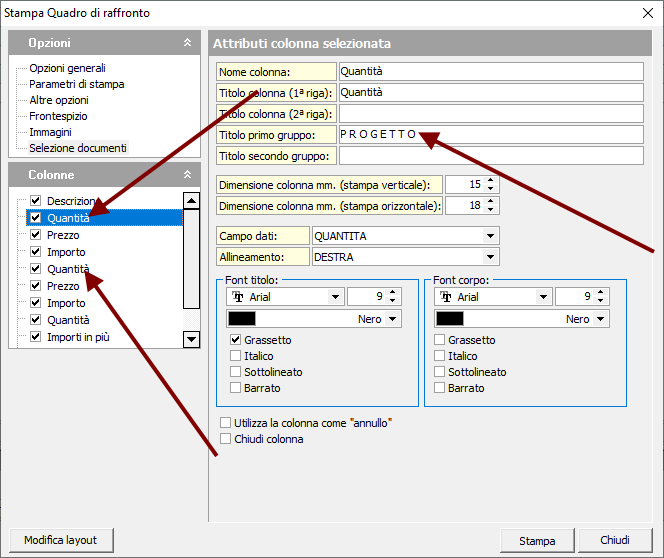Viewport: 664px width, 558px height.
Task: Open the Allineamento dropdown
Action: coord(490,257)
